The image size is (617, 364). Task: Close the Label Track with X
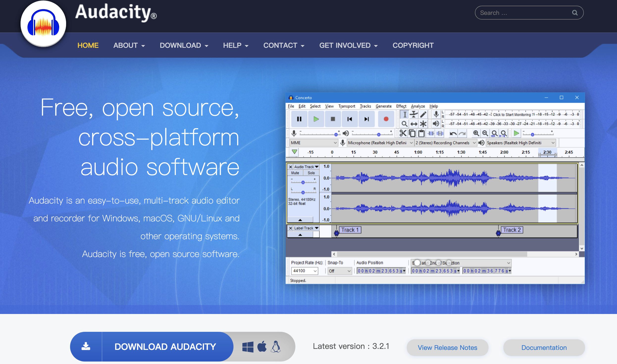coord(291,228)
